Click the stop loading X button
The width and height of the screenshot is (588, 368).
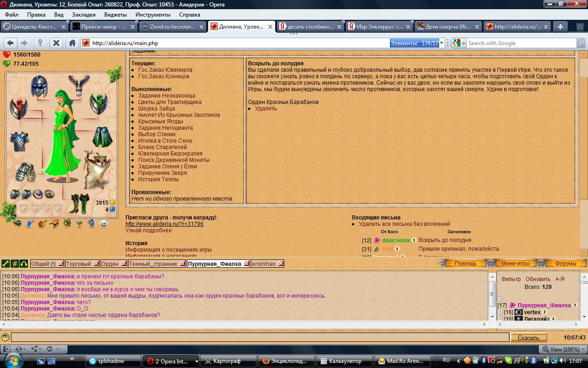click(56, 43)
